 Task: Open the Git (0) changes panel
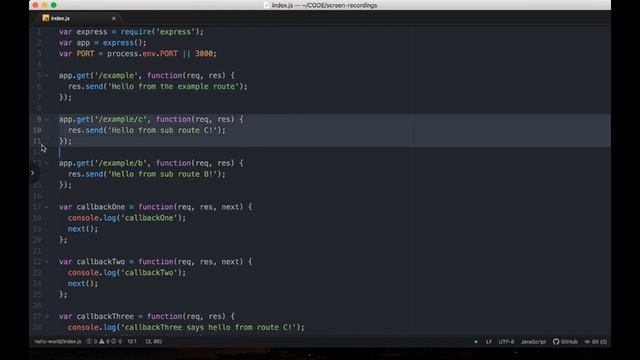596,342
